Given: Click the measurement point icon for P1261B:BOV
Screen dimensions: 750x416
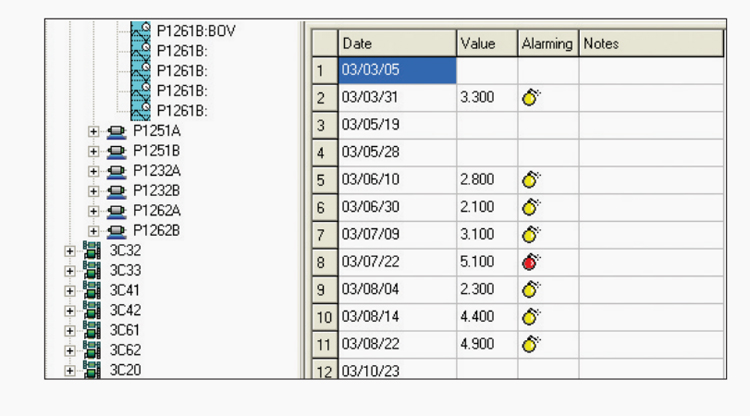Looking at the screenshot, I should pyautogui.click(x=141, y=30).
